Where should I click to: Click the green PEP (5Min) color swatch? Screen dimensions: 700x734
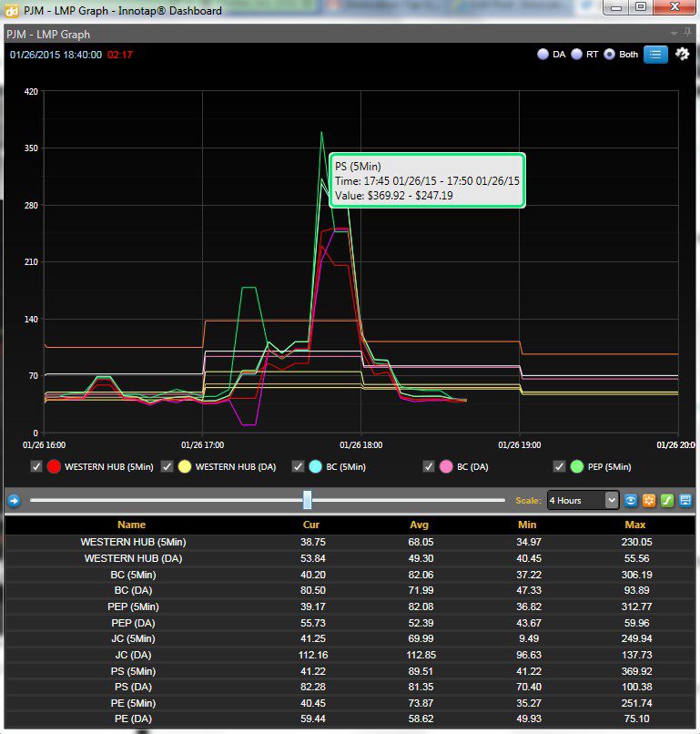[577, 466]
